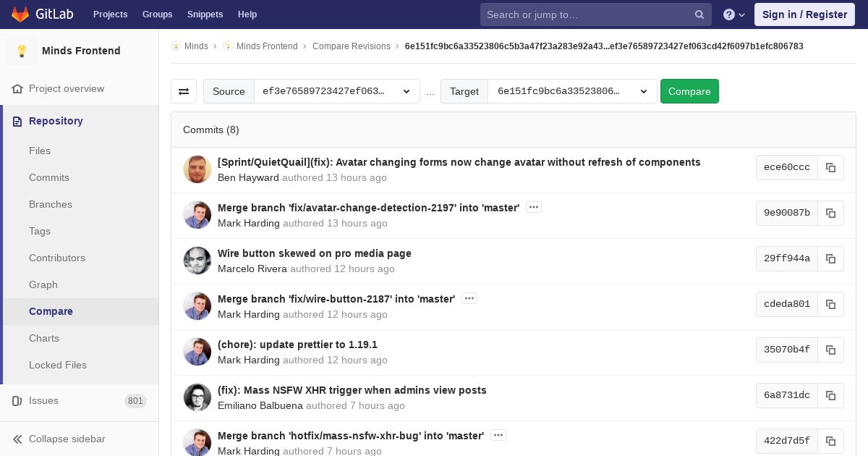Open the Projects menu
Viewport: 868px width, 456px height.
click(111, 14)
